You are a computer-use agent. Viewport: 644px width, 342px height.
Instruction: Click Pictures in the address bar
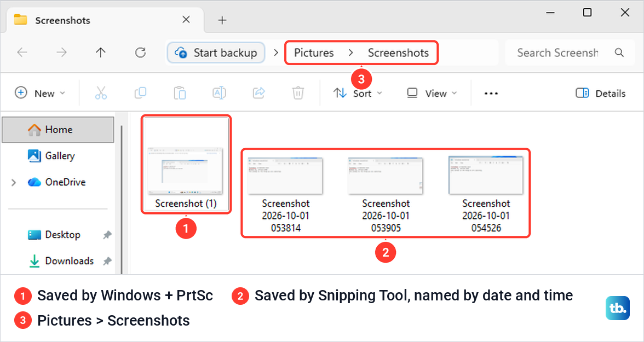tap(314, 53)
